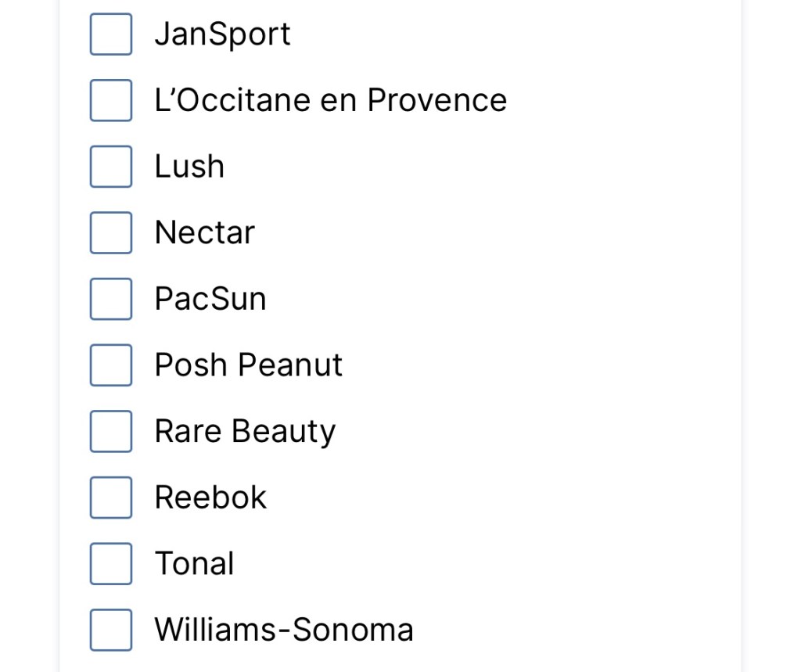This screenshot has width=801, height=672.
Task: Check the JanSport checkbox
Action: pos(111,34)
